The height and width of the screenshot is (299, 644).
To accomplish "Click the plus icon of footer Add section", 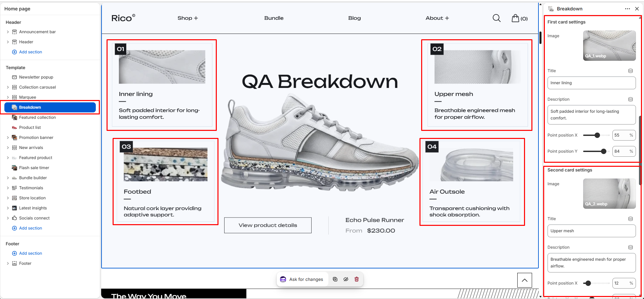I will [14, 253].
